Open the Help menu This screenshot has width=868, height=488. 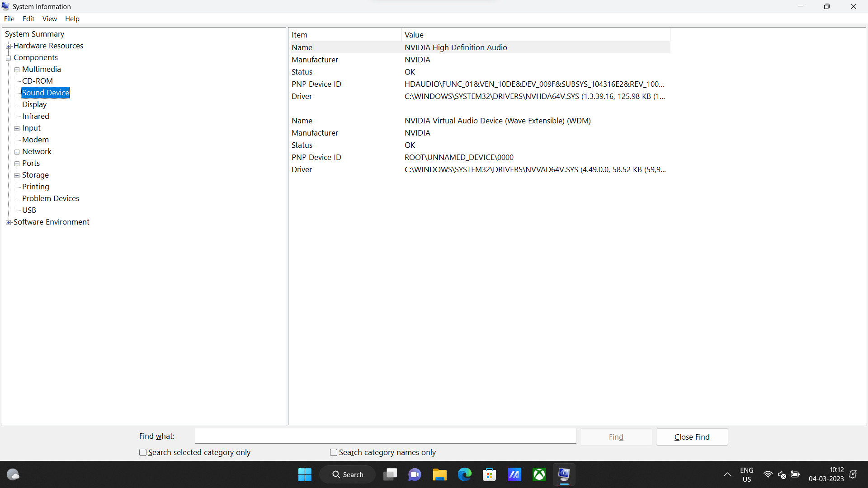tap(72, 19)
